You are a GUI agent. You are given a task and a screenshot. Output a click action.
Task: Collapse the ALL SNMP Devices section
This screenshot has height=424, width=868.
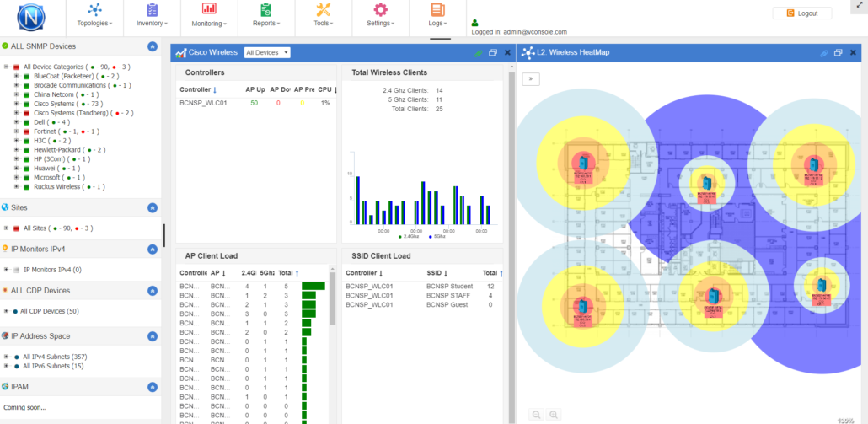click(x=153, y=46)
